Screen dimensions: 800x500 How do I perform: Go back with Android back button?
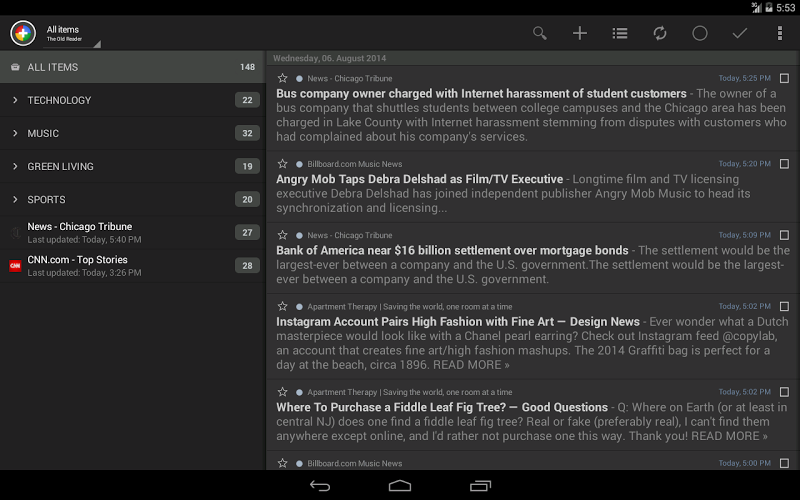tap(320, 486)
